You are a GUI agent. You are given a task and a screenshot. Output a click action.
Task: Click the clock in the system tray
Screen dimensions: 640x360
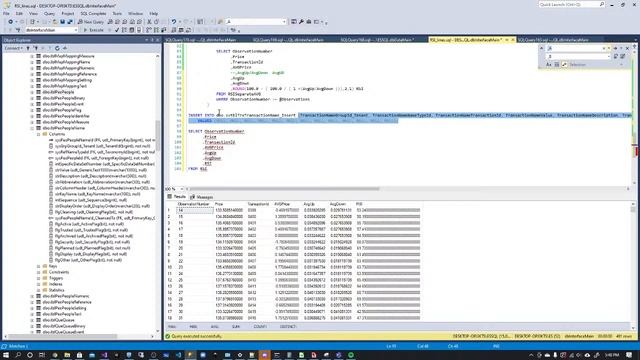(x=611, y=355)
